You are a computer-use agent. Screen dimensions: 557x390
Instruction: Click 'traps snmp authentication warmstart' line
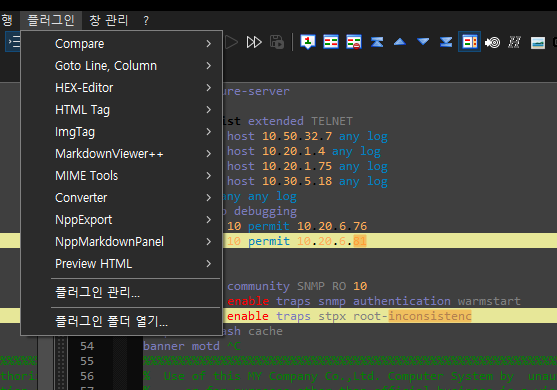pos(398,301)
